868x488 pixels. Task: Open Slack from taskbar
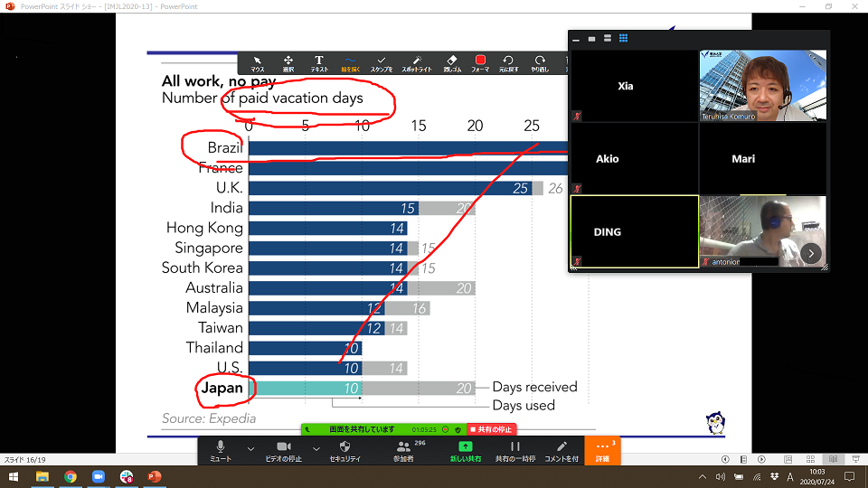click(127, 476)
